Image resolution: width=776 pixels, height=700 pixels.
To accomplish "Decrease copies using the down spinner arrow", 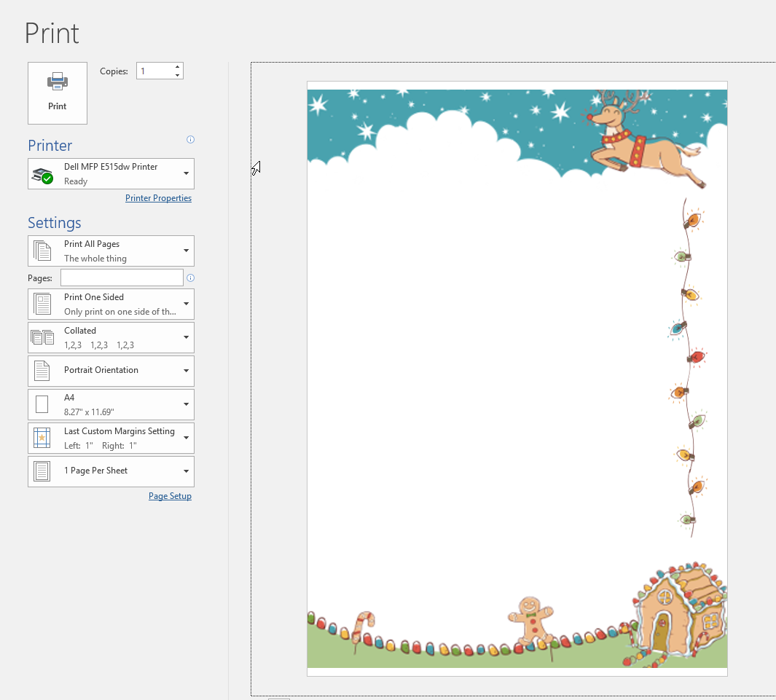I will point(177,75).
